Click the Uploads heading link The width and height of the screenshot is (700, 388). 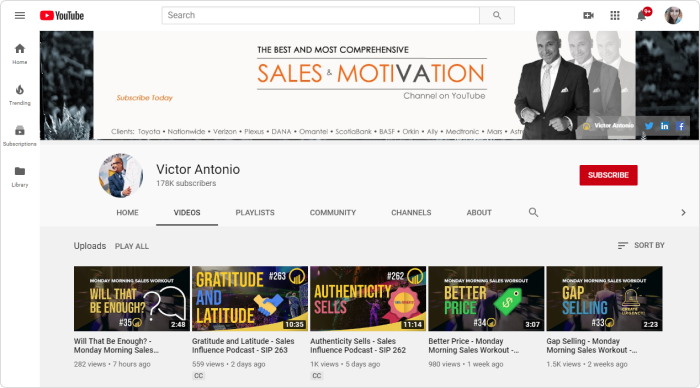[90, 246]
